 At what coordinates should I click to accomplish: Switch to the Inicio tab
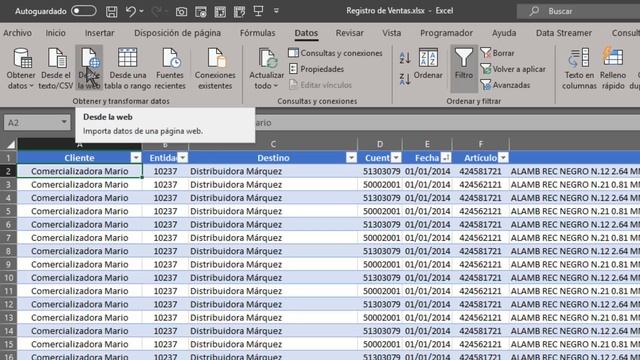pos(56,33)
